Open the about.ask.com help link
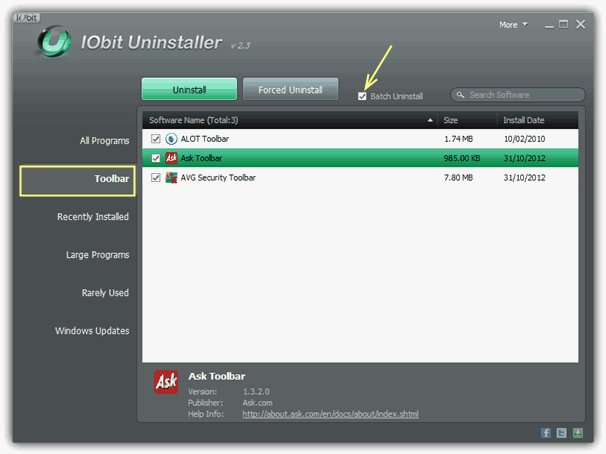This screenshot has width=606, height=454. coord(330,414)
